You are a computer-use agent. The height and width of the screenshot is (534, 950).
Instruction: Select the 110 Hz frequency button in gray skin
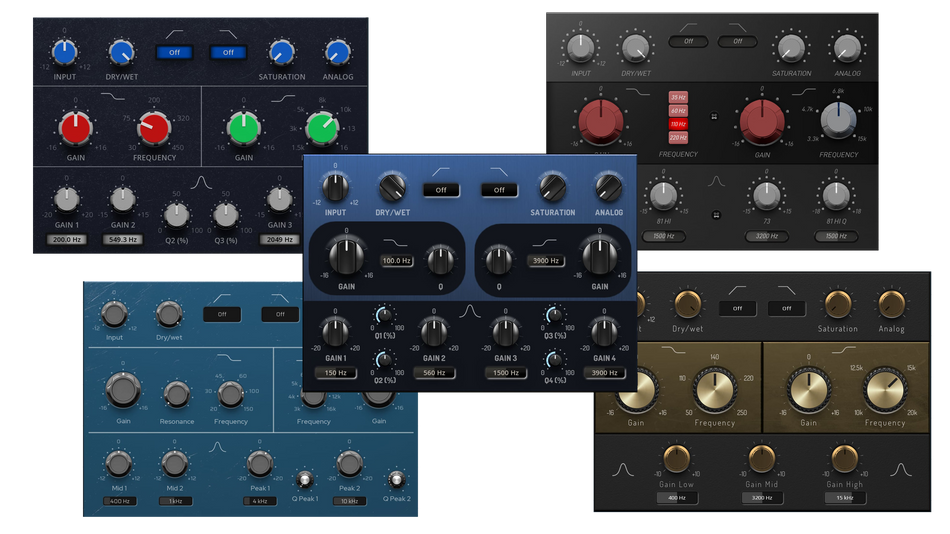tap(678, 124)
